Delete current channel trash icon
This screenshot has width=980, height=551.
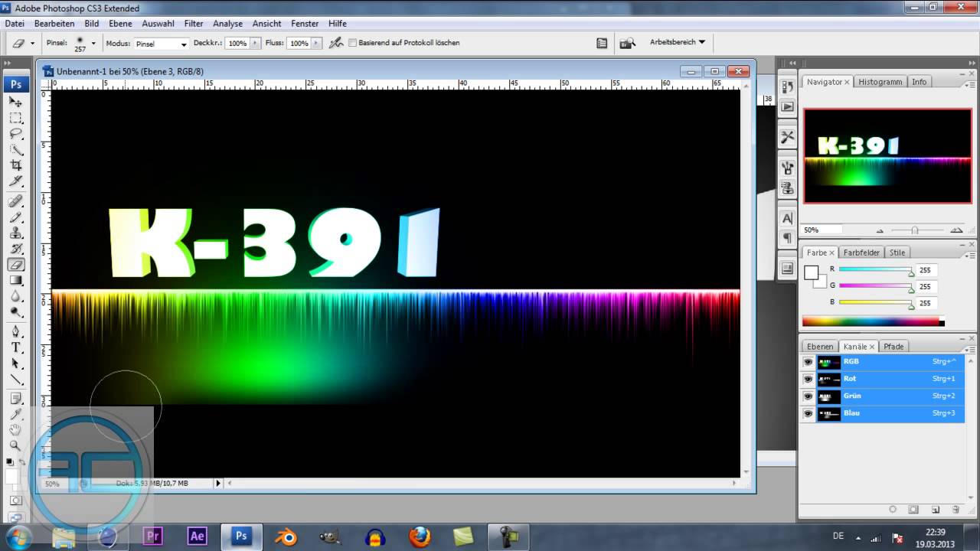[955, 509]
